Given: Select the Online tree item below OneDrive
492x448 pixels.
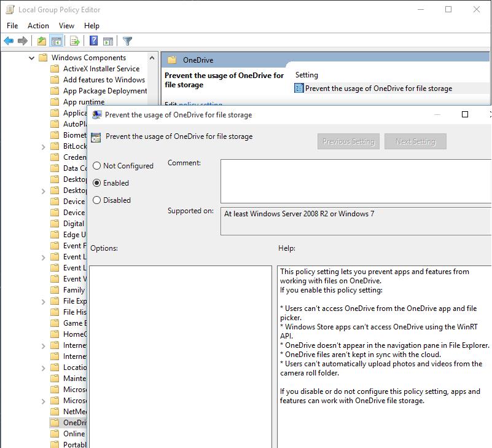Looking at the screenshot, I should click(74, 434).
